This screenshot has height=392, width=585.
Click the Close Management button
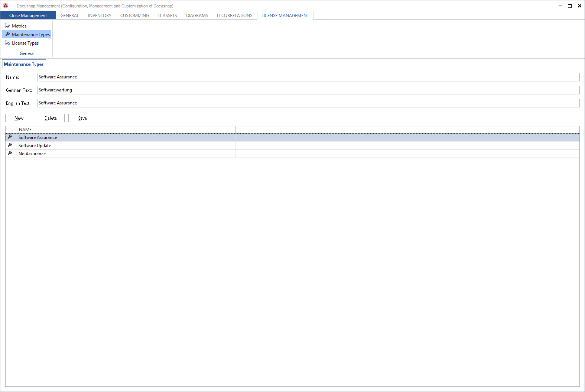click(28, 15)
